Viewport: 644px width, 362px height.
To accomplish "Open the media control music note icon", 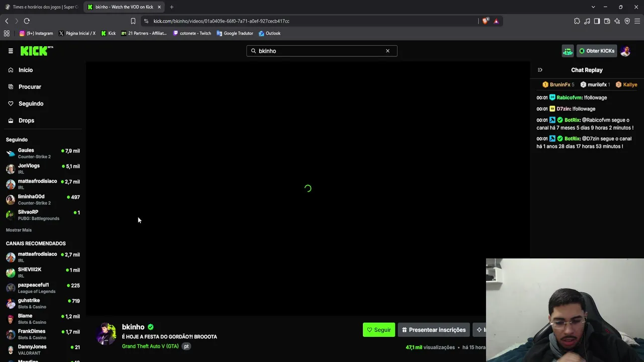I will 587,21.
